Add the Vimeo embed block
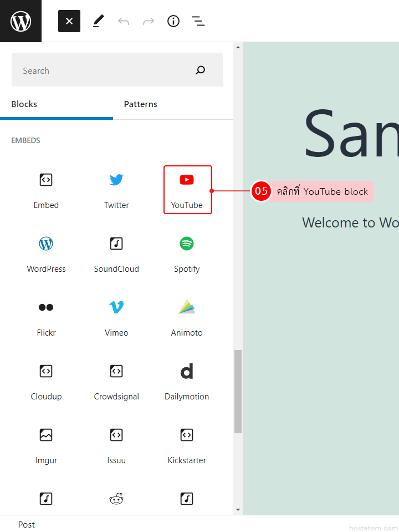The image size is (399, 532). click(x=116, y=317)
